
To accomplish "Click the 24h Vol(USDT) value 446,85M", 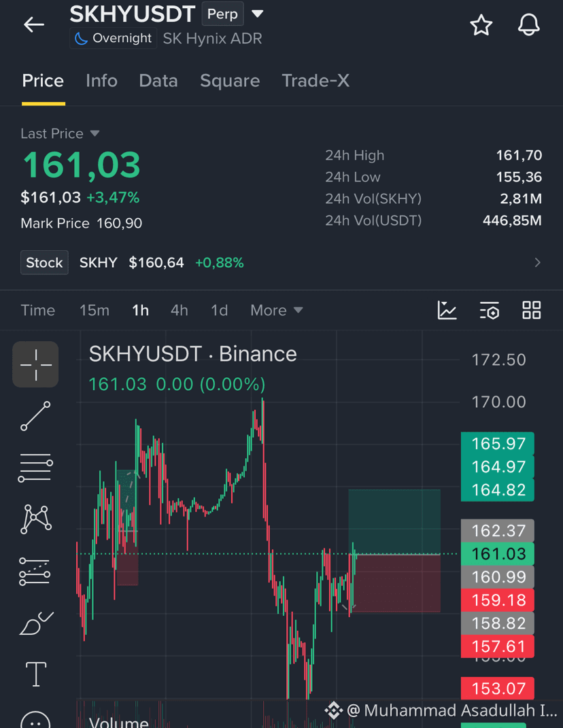I will [x=512, y=220].
